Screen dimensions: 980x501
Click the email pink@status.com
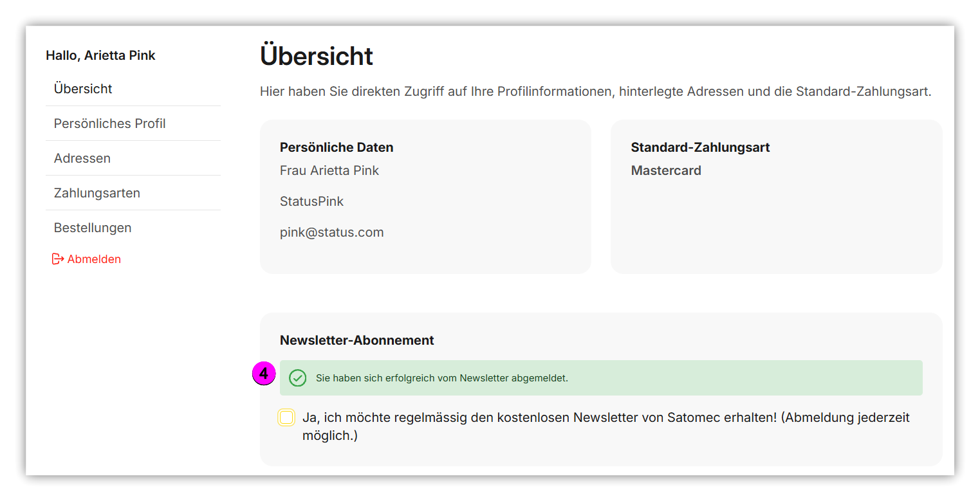(x=331, y=232)
